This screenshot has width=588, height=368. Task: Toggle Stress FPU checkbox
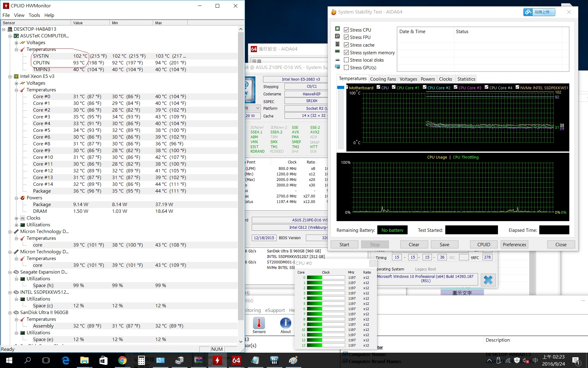(x=346, y=37)
